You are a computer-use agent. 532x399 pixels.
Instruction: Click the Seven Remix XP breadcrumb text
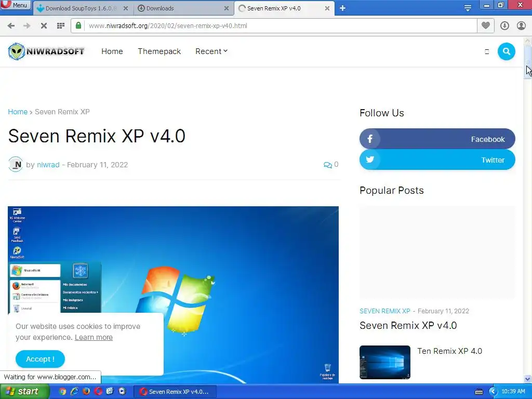point(62,112)
